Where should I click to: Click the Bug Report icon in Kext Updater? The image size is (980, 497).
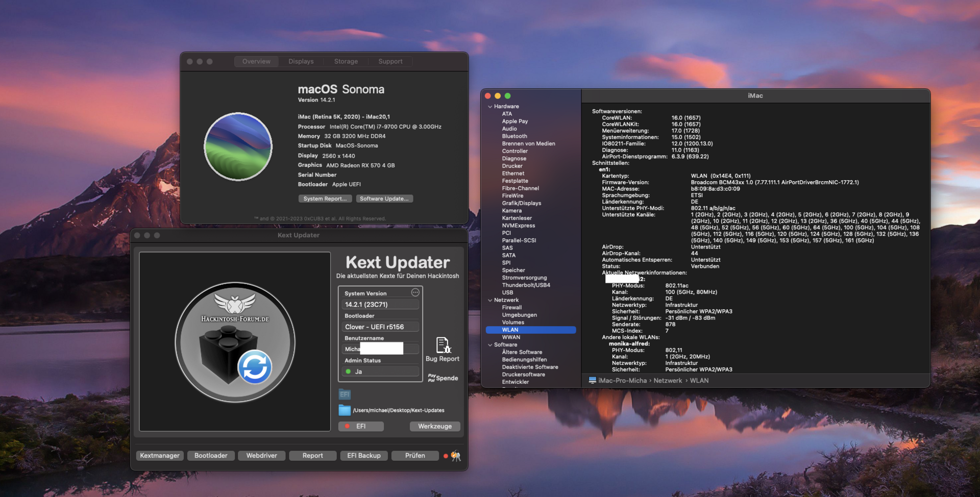click(443, 345)
